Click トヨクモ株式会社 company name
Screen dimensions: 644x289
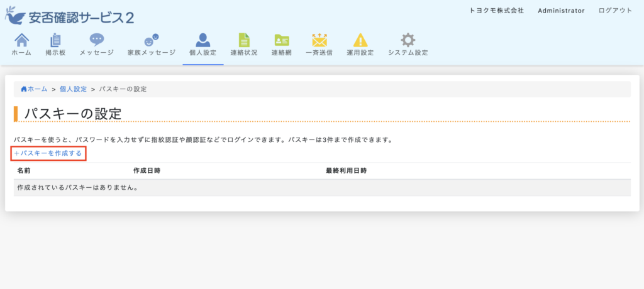click(497, 11)
